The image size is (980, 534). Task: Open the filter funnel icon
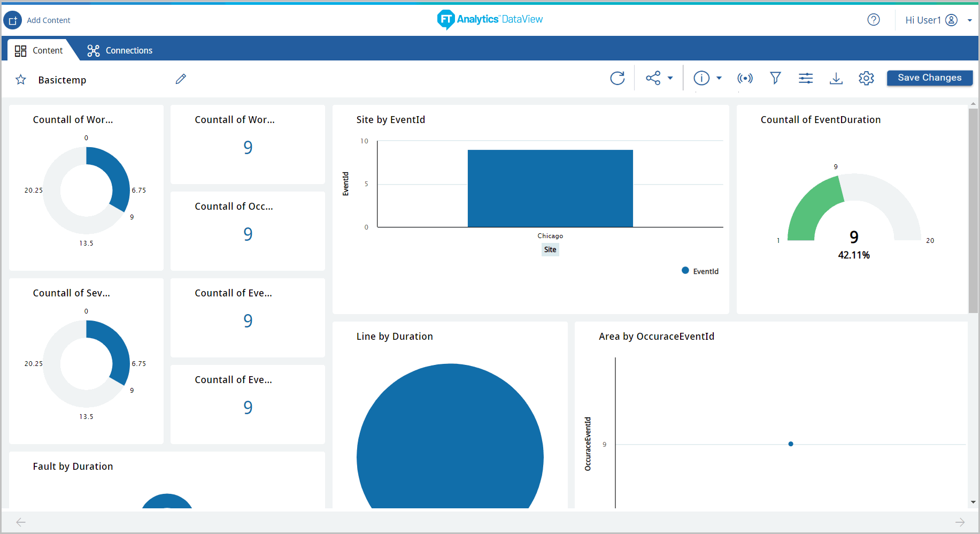pos(775,78)
